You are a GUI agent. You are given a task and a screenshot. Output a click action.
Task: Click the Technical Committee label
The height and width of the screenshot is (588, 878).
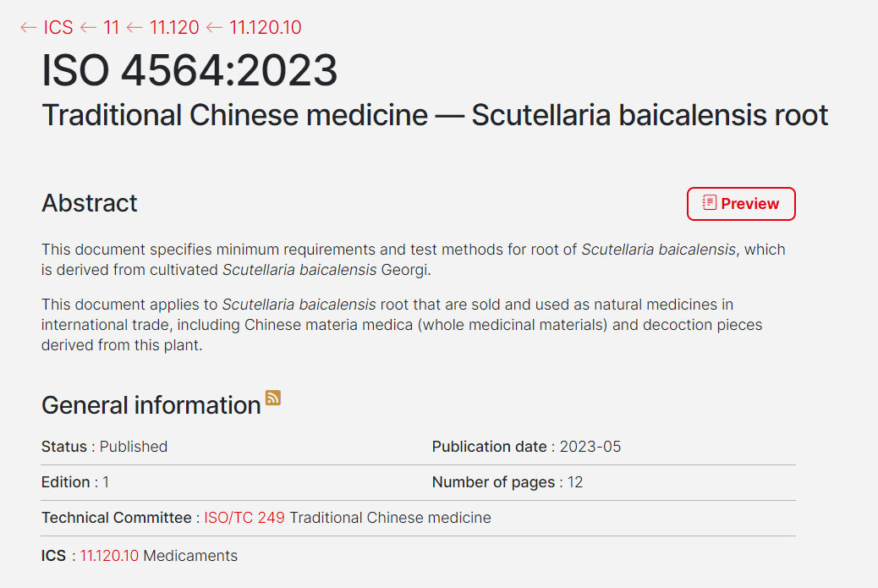click(x=116, y=518)
